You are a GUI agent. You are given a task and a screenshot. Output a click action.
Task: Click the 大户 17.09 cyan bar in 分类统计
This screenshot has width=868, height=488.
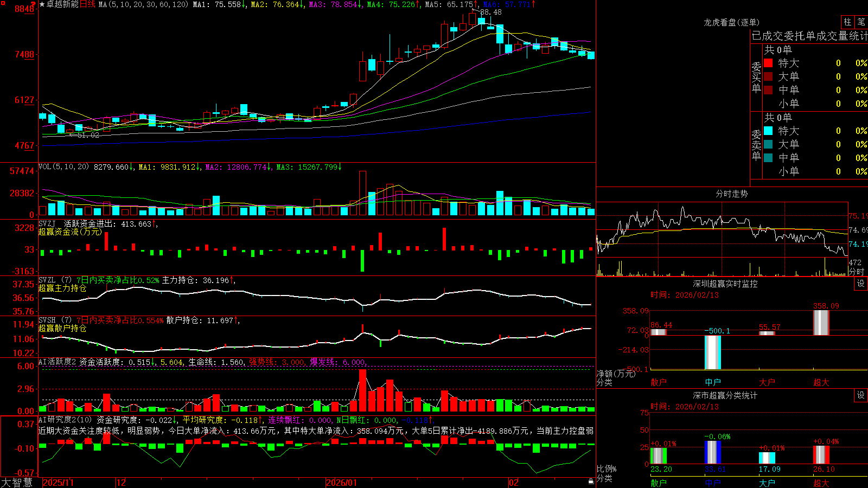(767, 458)
